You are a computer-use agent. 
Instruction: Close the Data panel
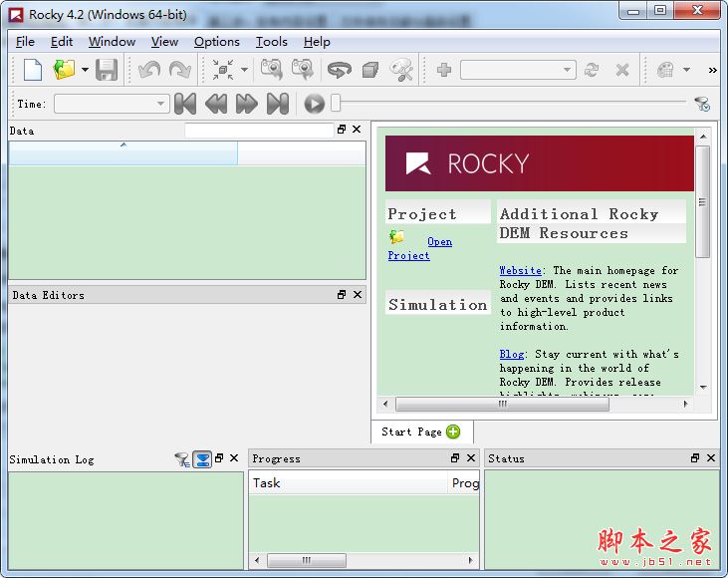click(357, 130)
